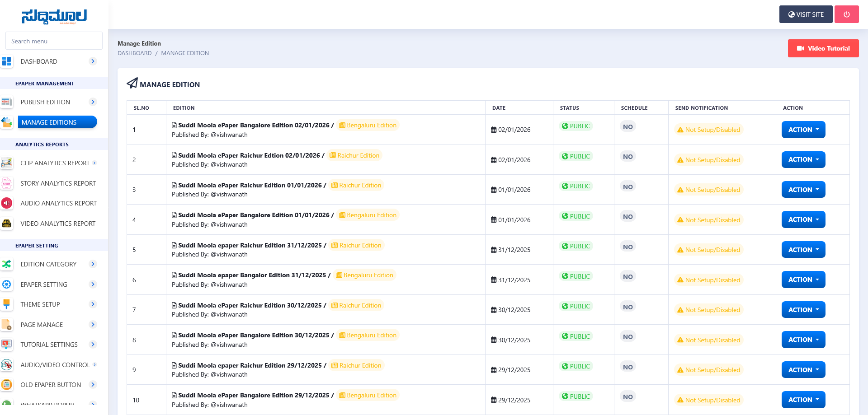Click the Publish Edition newspaper icon

(7, 102)
